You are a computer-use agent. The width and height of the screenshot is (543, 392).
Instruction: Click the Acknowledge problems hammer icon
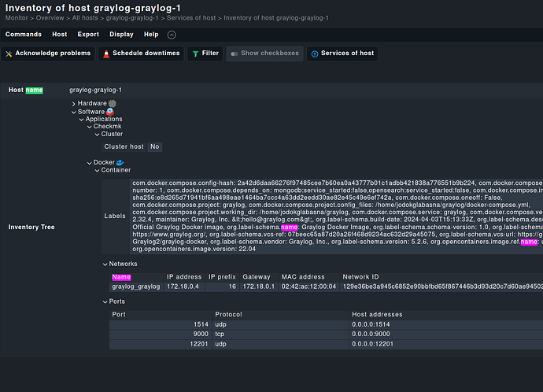pyautogui.click(x=9, y=54)
